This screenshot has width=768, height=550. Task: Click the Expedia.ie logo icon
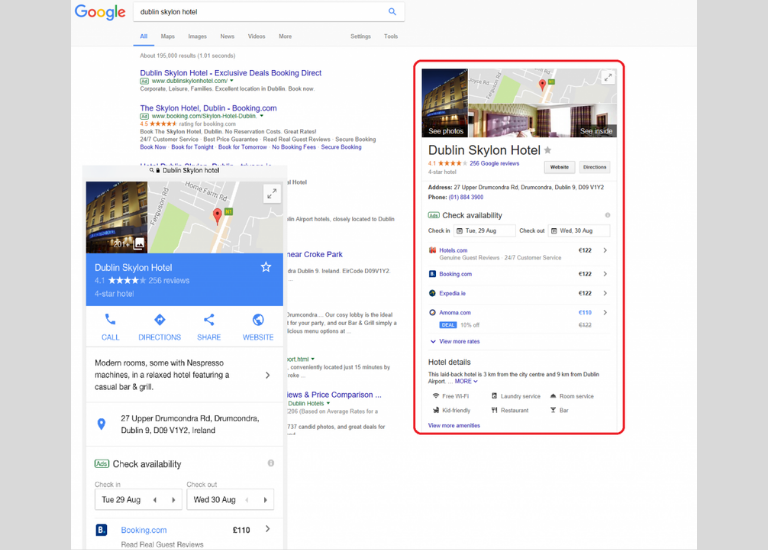click(x=432, y=293)
